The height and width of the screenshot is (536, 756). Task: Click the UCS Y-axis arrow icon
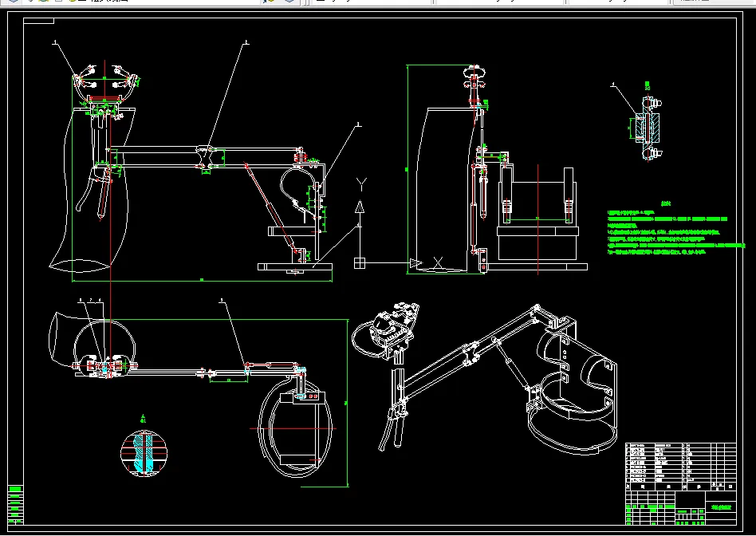359,207
